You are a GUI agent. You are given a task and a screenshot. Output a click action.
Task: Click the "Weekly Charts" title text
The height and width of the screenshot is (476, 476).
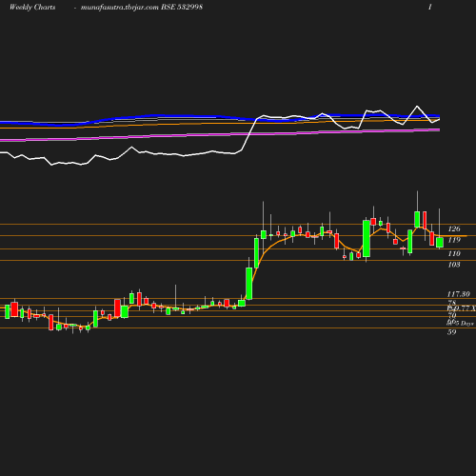(32, 7)
